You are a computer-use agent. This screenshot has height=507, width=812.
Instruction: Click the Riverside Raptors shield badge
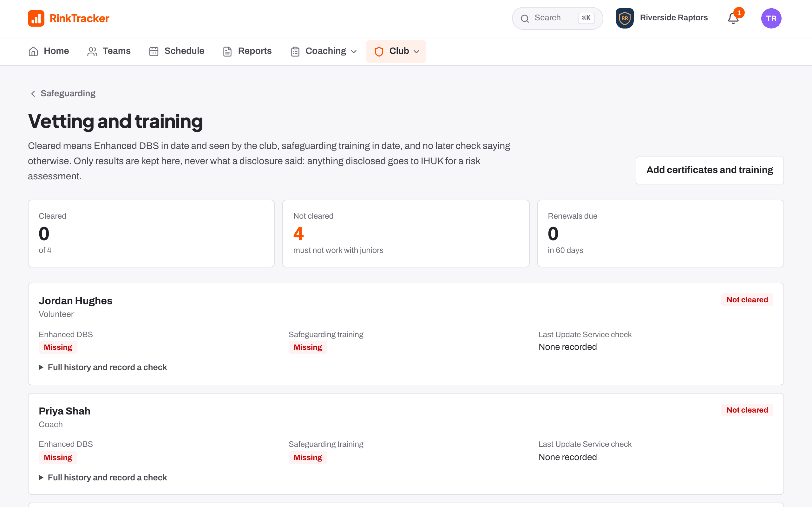coord(625,18)
